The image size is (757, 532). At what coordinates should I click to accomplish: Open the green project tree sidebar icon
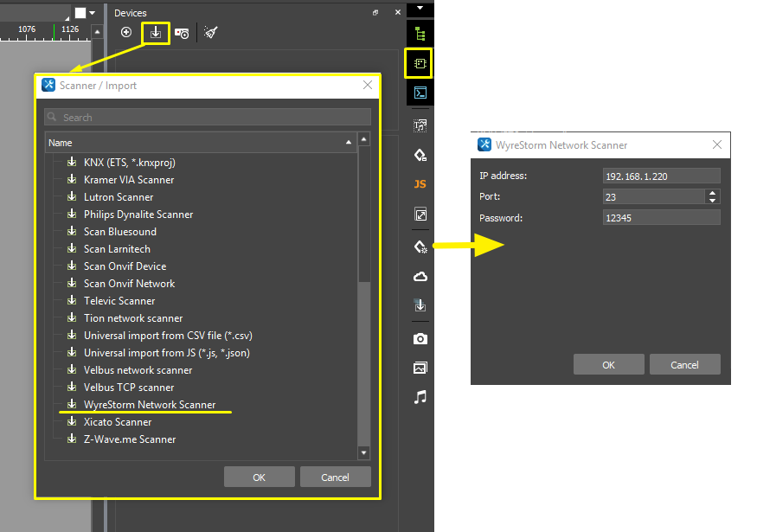(420, 34)
